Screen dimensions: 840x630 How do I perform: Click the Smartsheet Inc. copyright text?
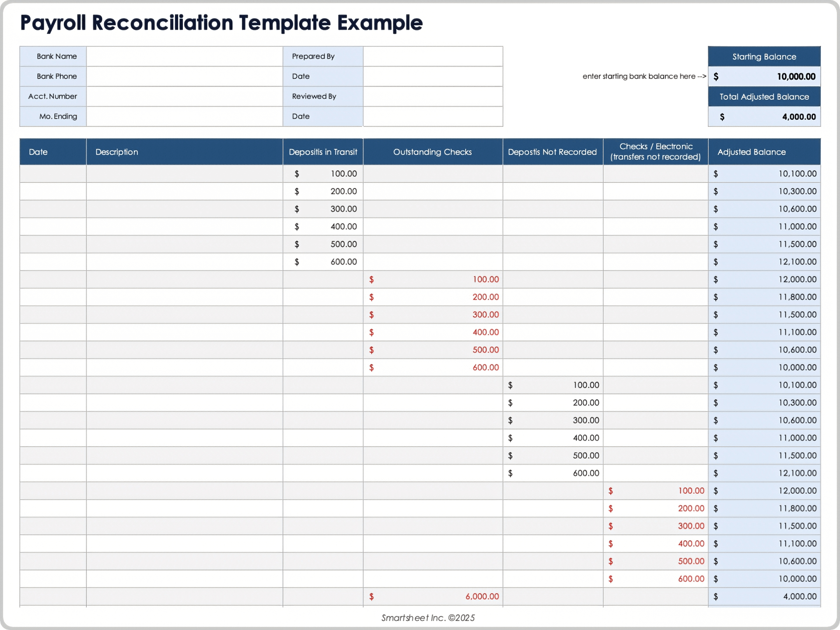(x=427, y=618)
